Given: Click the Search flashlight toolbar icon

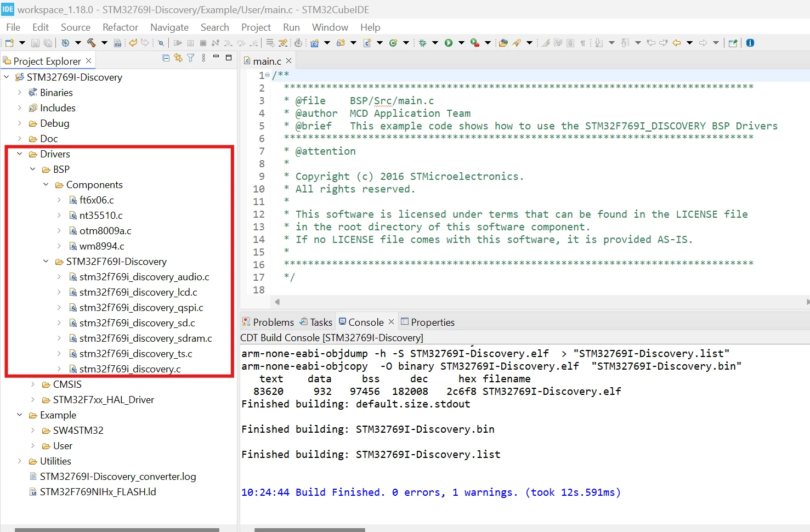Looking at the screenshot, I should click(517, 43).
